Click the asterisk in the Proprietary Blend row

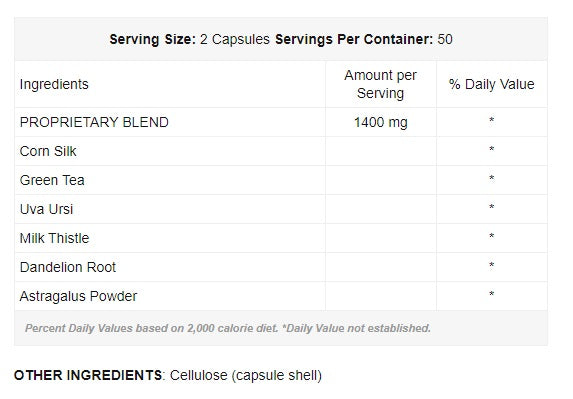[x=492, y=120]
